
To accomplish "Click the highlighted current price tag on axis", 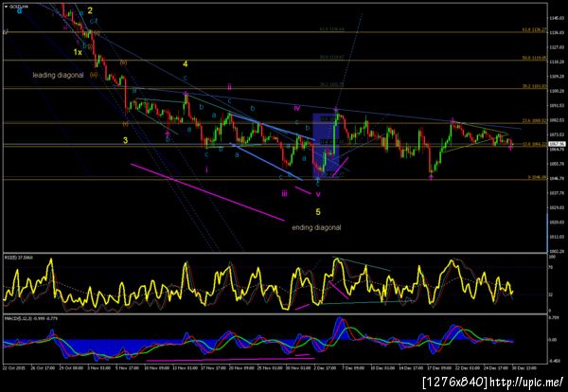I will pyautogui.click(x=556, y=144).
